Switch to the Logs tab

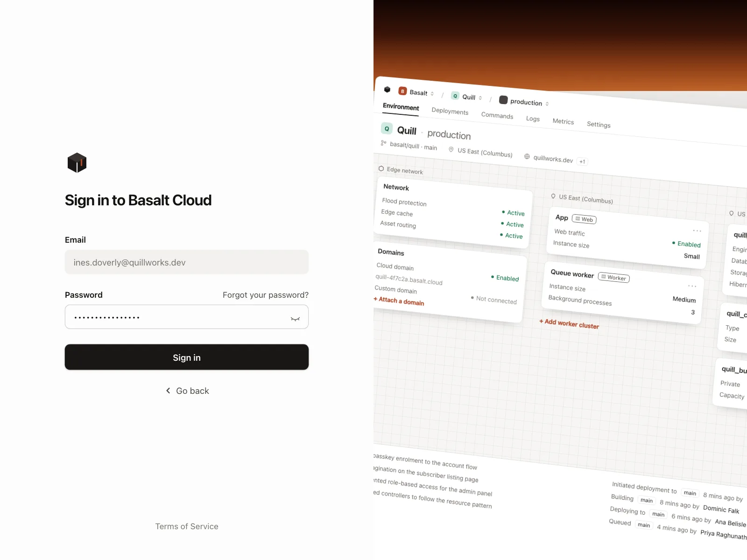coord(533,119)
